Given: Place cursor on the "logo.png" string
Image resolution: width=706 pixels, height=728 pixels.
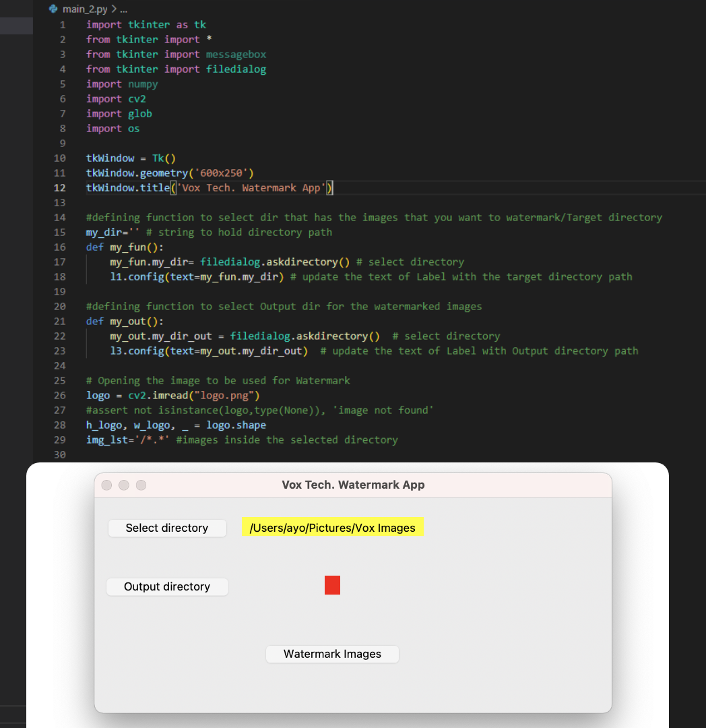Looking at the screenshot, I should [227, 395].
